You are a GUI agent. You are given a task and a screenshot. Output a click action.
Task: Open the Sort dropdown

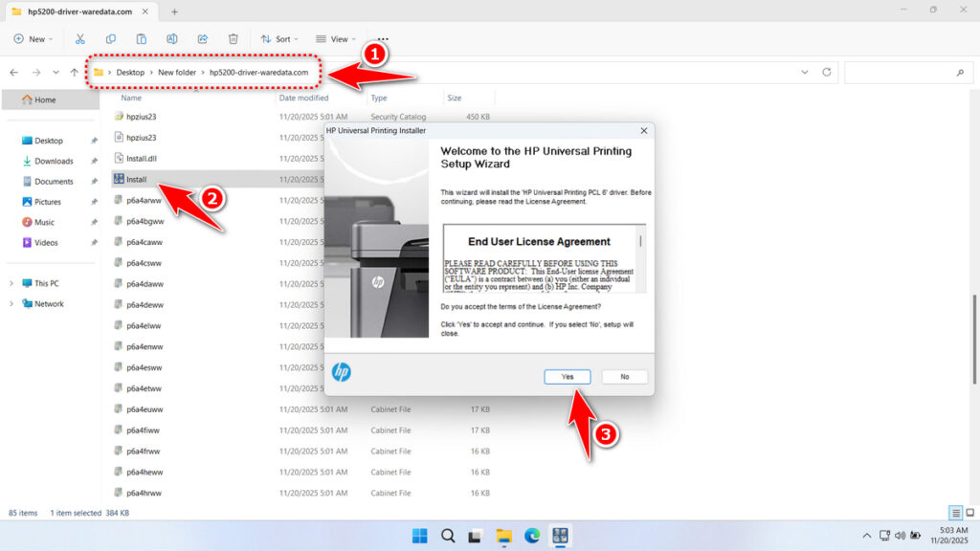click(x=279, y=38)
